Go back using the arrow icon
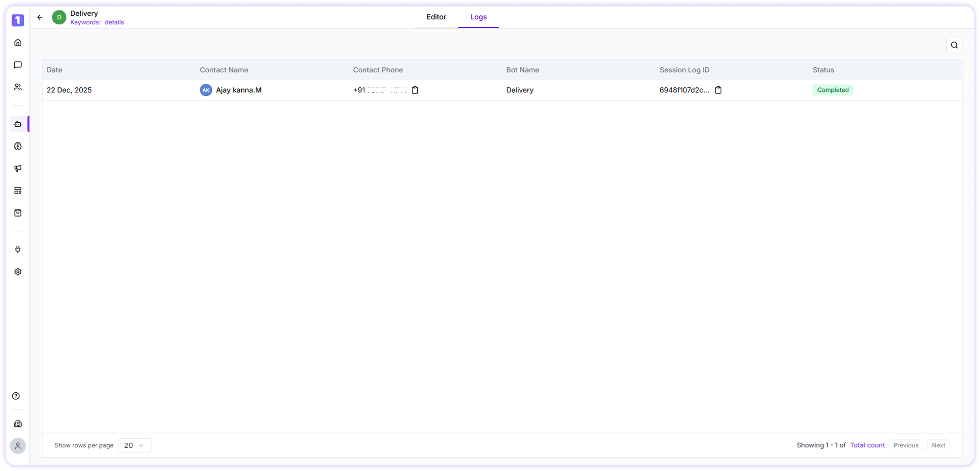The image size is (980, 471). point(40,18)
